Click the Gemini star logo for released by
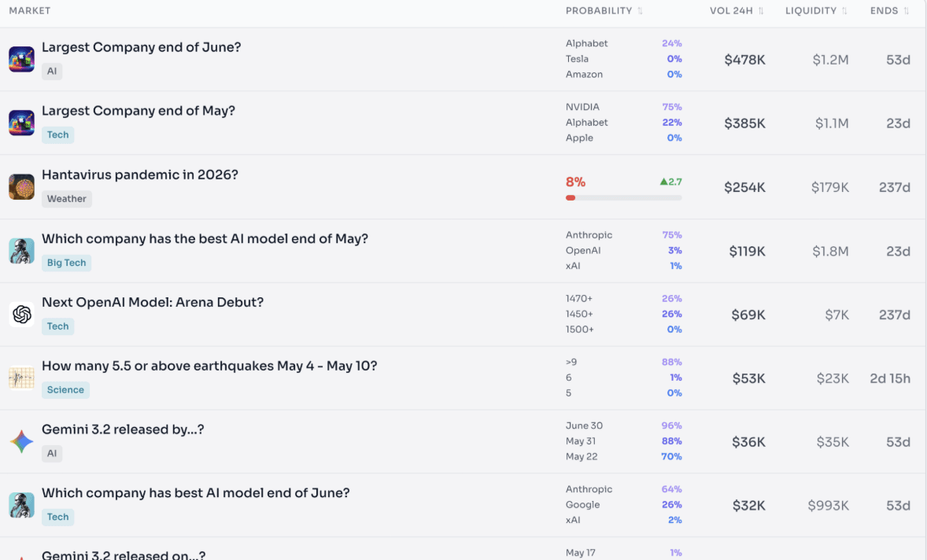The height and width of the screenshot is (560, 927). click(21, 441)
